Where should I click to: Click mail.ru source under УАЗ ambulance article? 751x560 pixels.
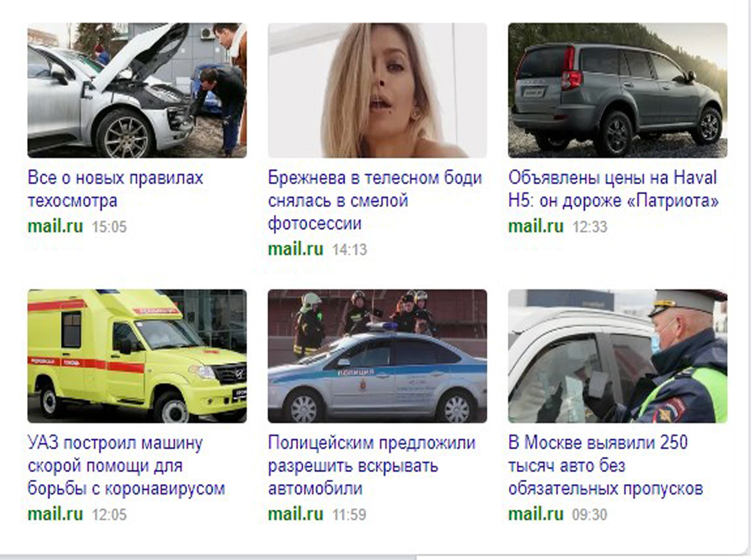[55, 514]
